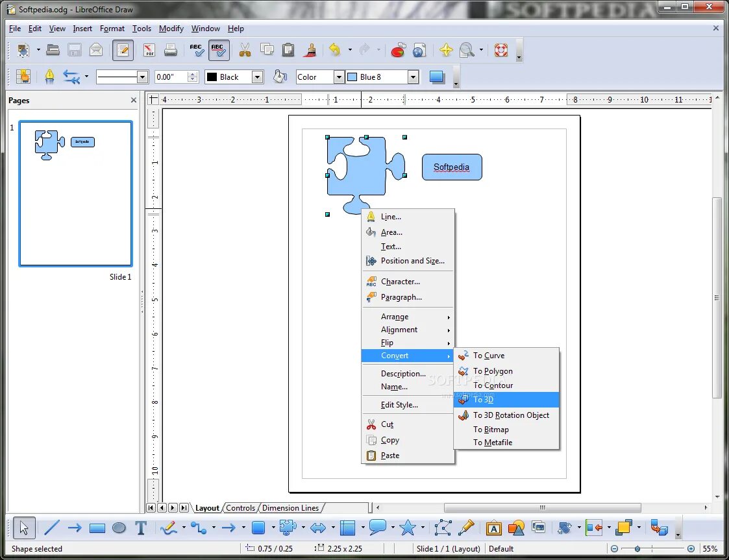Viewport: 729px width, 560px height.
Task: Switch to the Controls layer tab
Action: tap(240, 508)
